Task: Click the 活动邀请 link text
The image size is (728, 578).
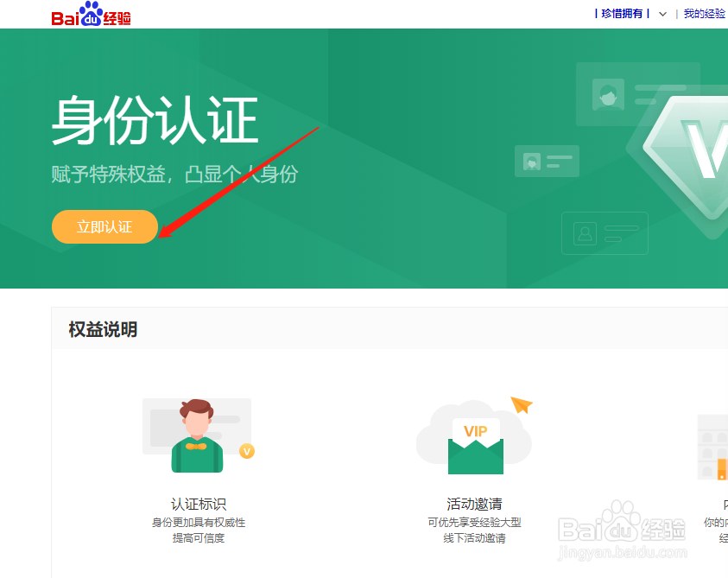Action: [x=474, y=504]
